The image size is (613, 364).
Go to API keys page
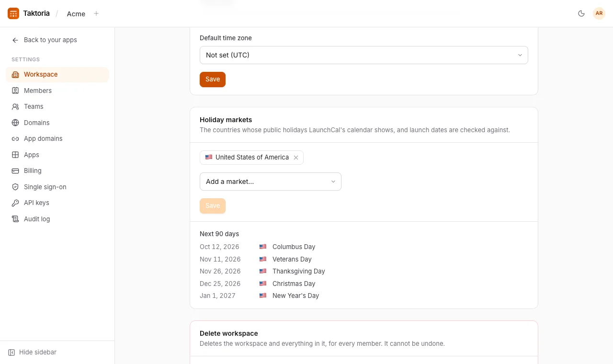[57, 203]
